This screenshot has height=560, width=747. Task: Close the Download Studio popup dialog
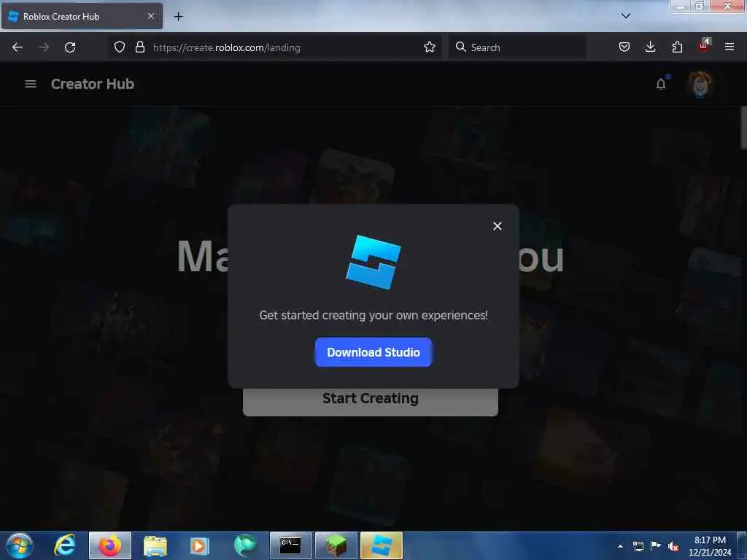[x=498, y=226]
